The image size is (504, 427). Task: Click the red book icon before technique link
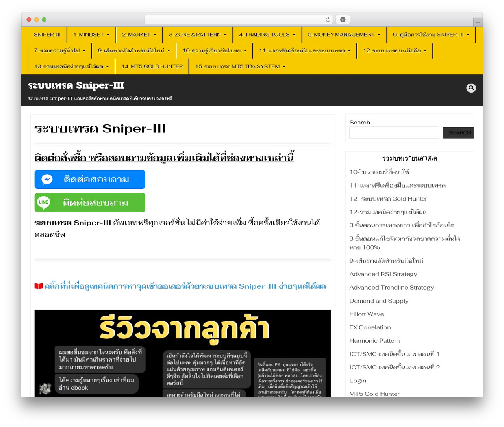[39, 286]
